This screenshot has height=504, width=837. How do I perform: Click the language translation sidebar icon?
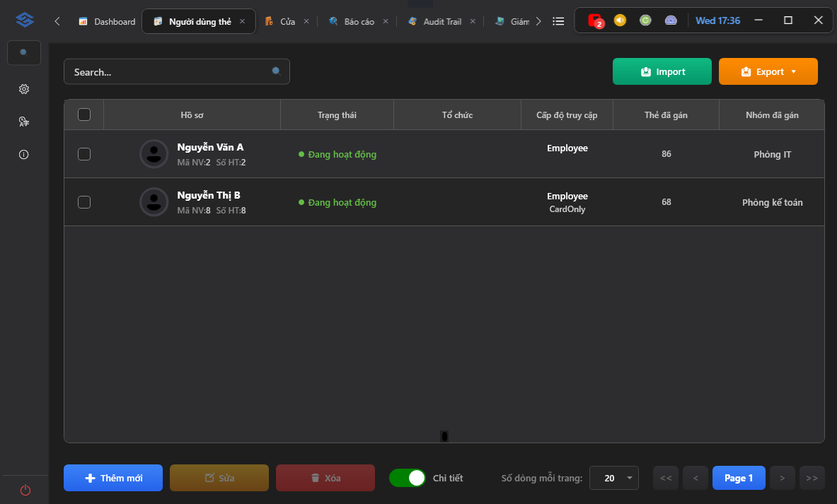(x=24, y=122)
